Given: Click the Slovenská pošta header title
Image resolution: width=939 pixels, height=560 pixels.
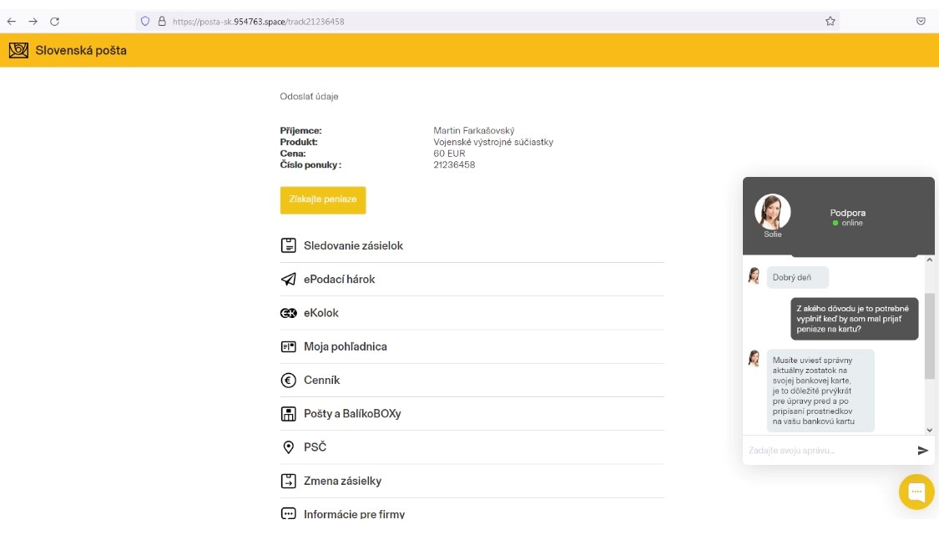Looking at the screenshot, I should click(x=81, y=50).
